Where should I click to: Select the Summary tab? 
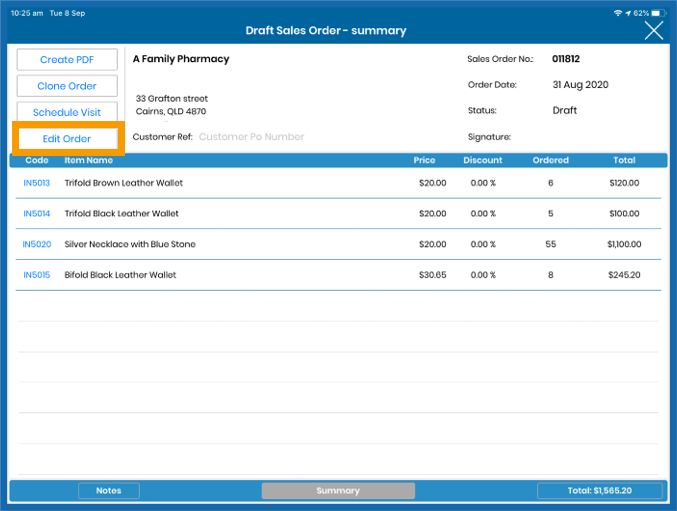click(338, 491)
